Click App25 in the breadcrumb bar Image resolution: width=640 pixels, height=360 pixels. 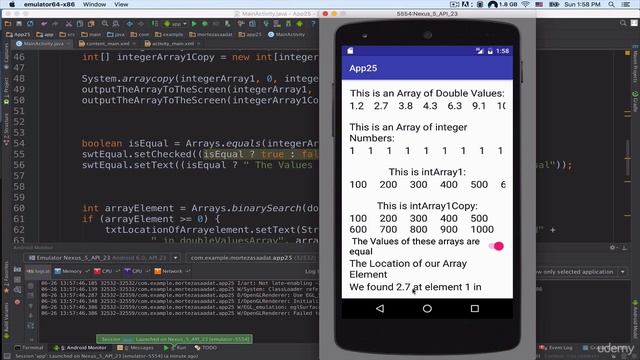[18, 35]
